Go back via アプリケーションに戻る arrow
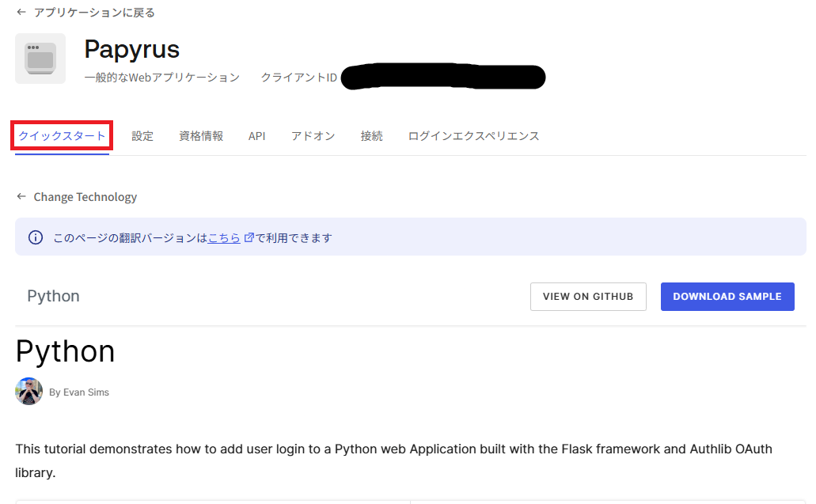Screen dimensions: 816x504 21,12
